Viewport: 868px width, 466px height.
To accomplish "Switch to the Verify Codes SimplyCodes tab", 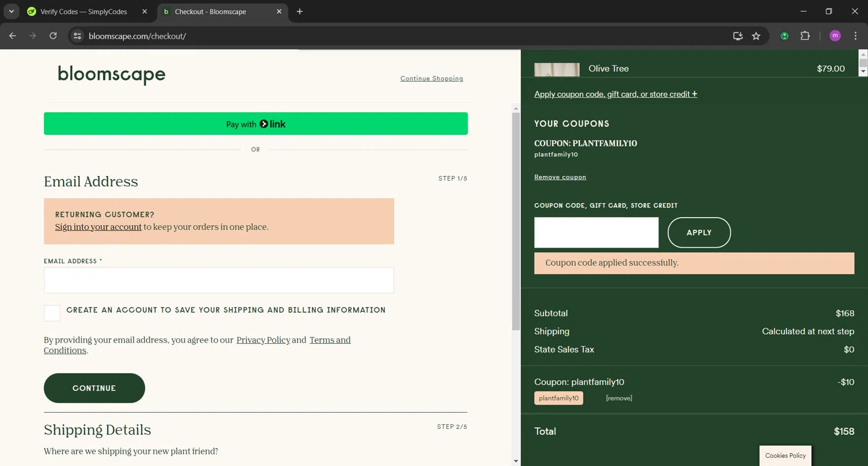I will click(x=84, y=12).
